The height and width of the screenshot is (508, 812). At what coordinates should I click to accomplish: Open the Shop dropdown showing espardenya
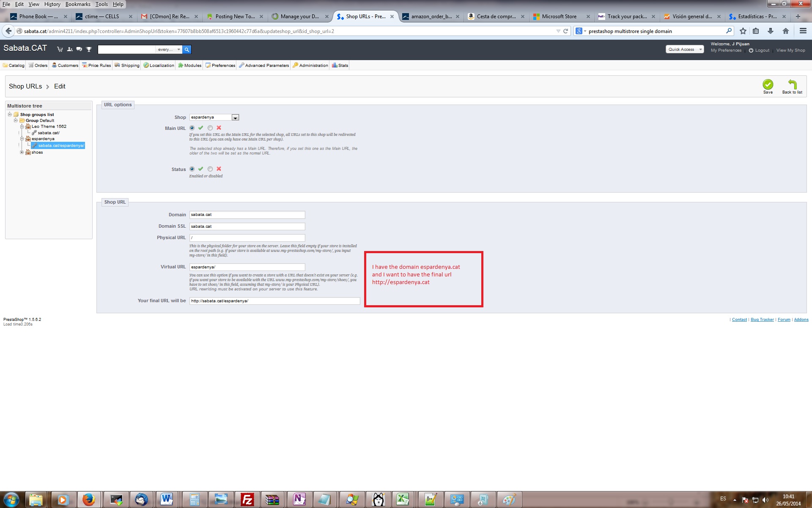[x=214, y=117]
